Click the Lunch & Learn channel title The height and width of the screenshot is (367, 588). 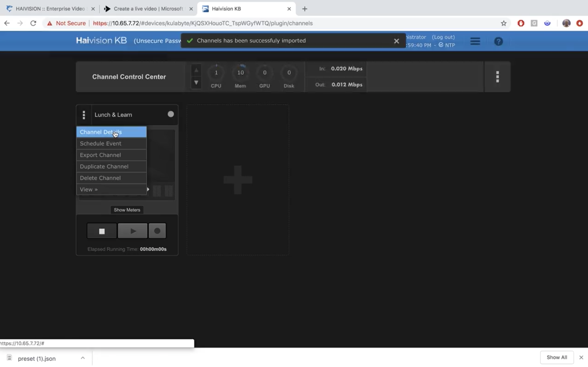113,115
